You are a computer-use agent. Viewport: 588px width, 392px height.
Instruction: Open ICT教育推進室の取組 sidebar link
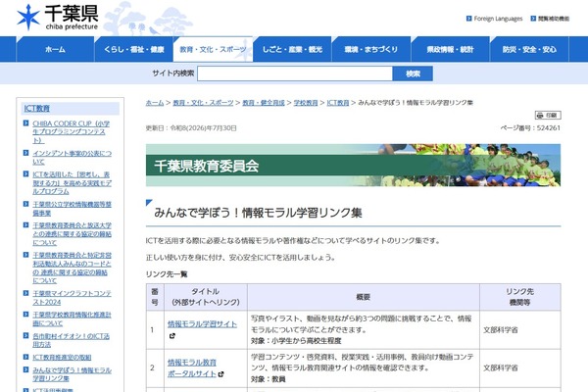click(62, 357)
